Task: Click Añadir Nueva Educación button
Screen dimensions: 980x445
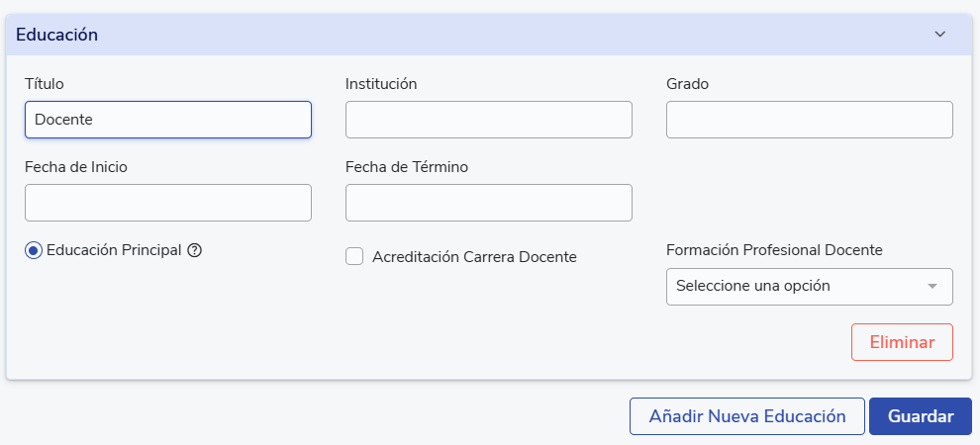Action: tap(746, 416)
